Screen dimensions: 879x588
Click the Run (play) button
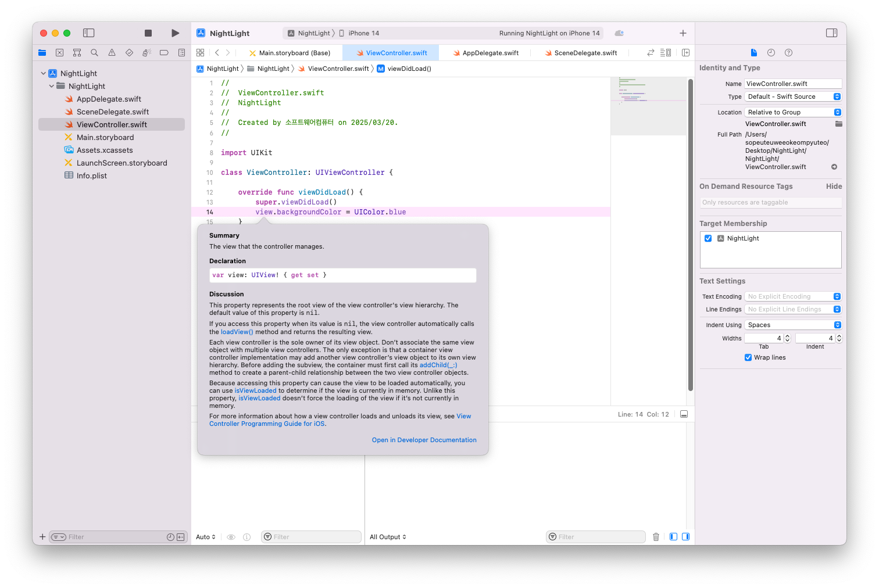click(x=176, y=33)
